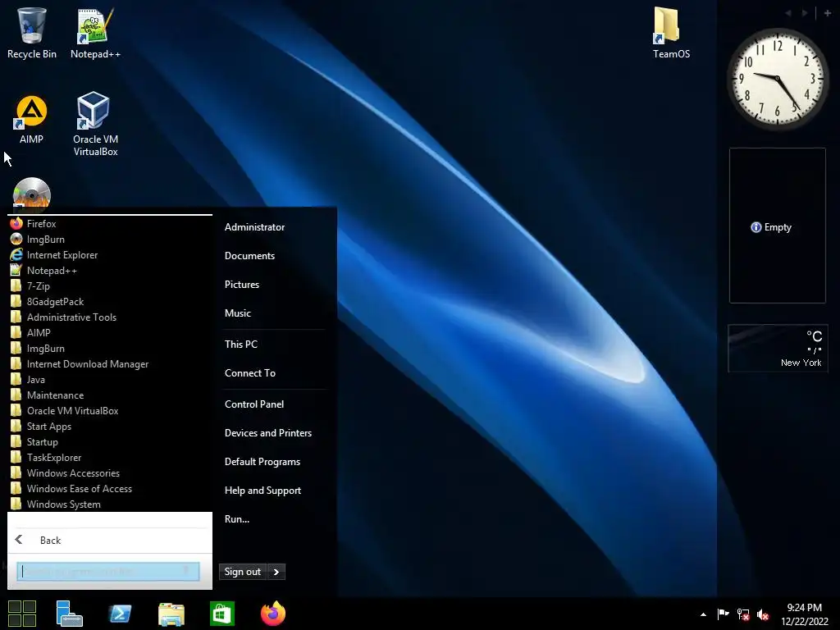Click the Start menu search box
The height and width of the screenshot is (630, 840).
pos(107,571)
